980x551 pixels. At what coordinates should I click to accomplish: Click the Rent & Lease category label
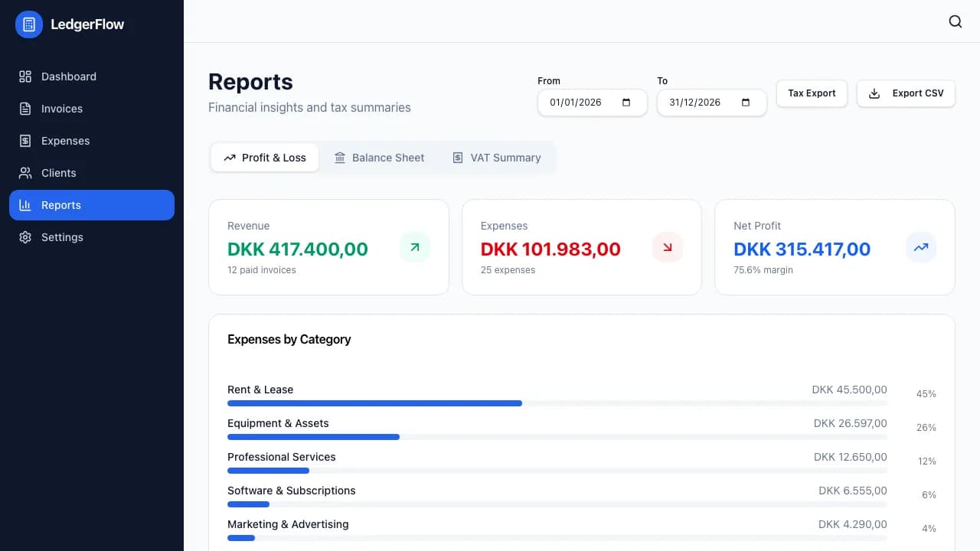pyautogui.click(x=260, y=390)
